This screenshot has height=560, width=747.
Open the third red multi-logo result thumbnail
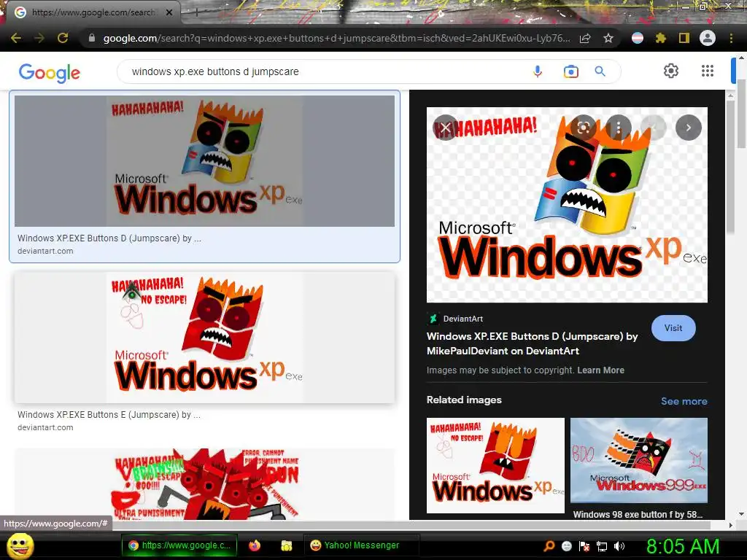point(204,484)
